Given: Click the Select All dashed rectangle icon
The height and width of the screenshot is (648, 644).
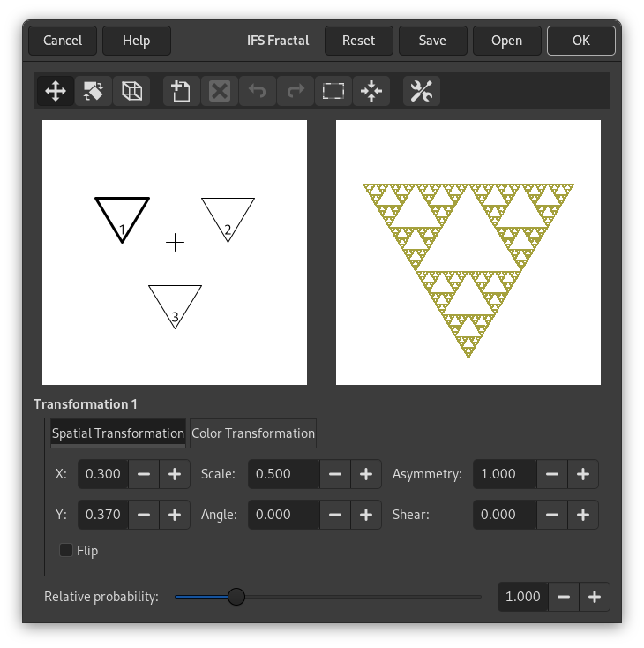Looking at the screenshot, I should tap(333, 91).
